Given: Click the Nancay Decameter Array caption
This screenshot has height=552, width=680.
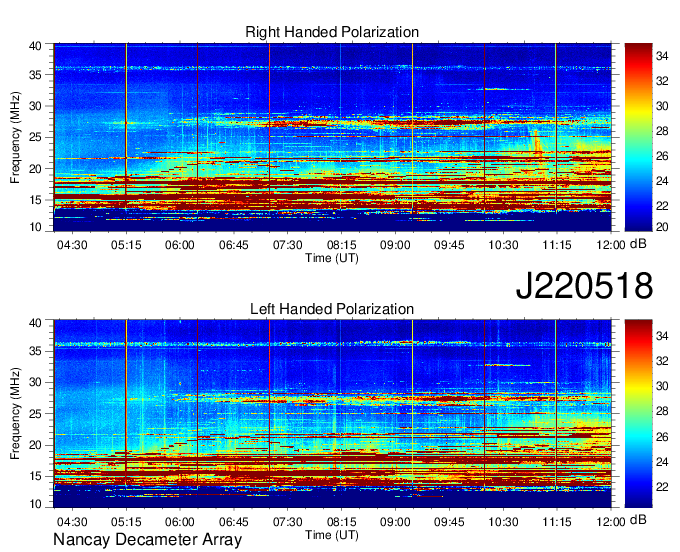Looking at the screenshot, I should [x=147, y=539].
